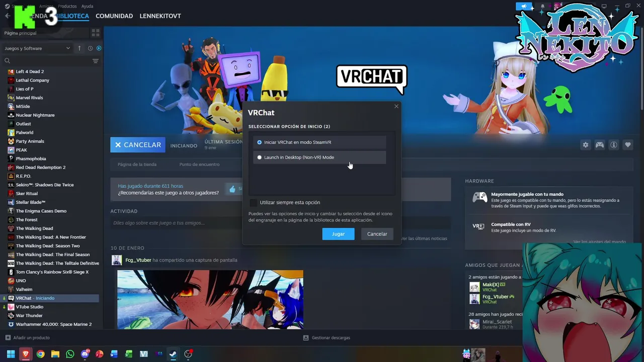Expand the Juegos y Software dropdown
The image size is (644, 362).
click(x=37, y=48)
